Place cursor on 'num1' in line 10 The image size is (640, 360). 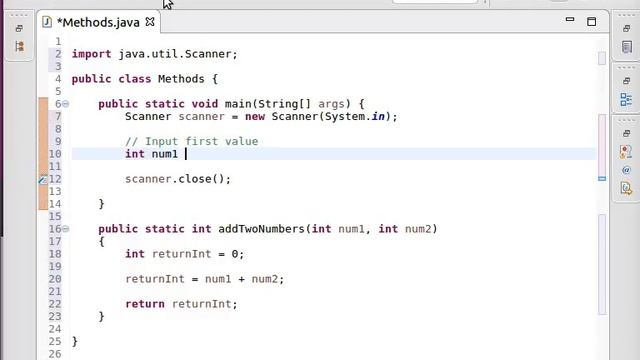point(165,154)
